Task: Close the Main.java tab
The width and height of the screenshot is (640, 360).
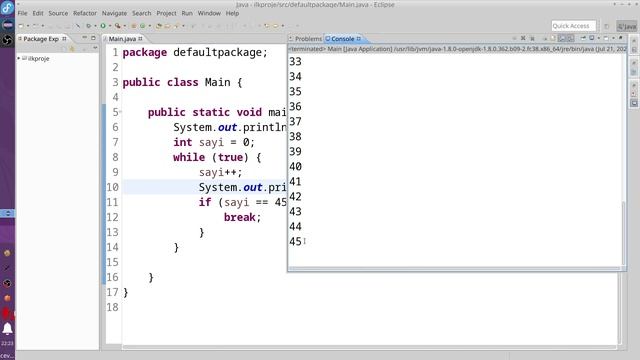Action: 140,38
